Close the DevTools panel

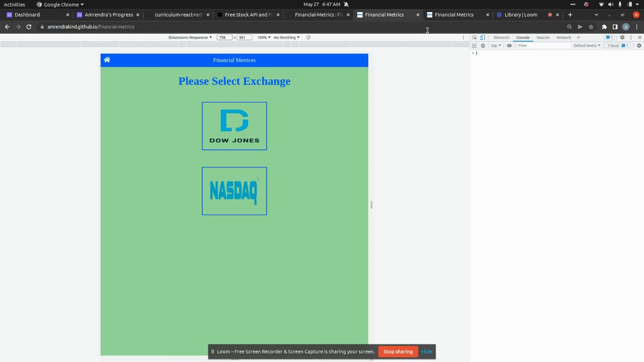639,37
